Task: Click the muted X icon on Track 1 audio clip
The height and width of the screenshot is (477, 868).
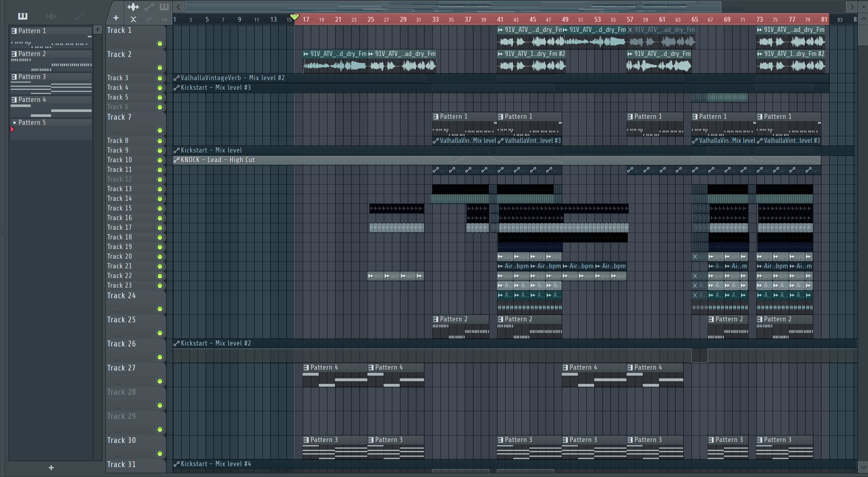Action: (x=630, y=30)
